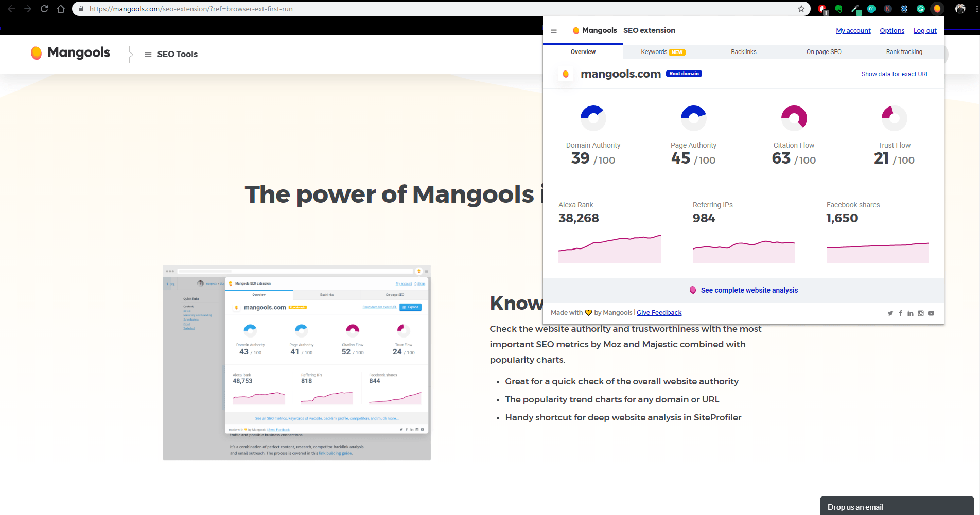Viewport: 980px width, 515px height.
Task: Open the On-page SEO tab
Action: coord(824,52)
